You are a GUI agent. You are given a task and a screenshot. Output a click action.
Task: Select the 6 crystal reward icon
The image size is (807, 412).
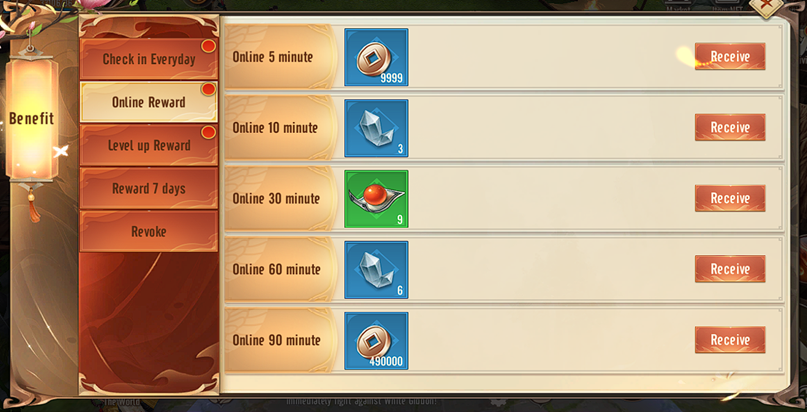pos(376,270)
